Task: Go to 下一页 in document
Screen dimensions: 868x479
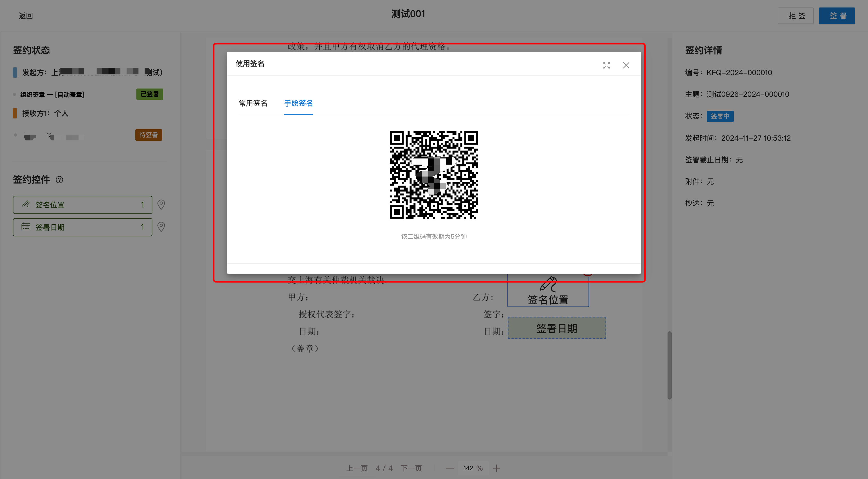Action: click(411, 468)
